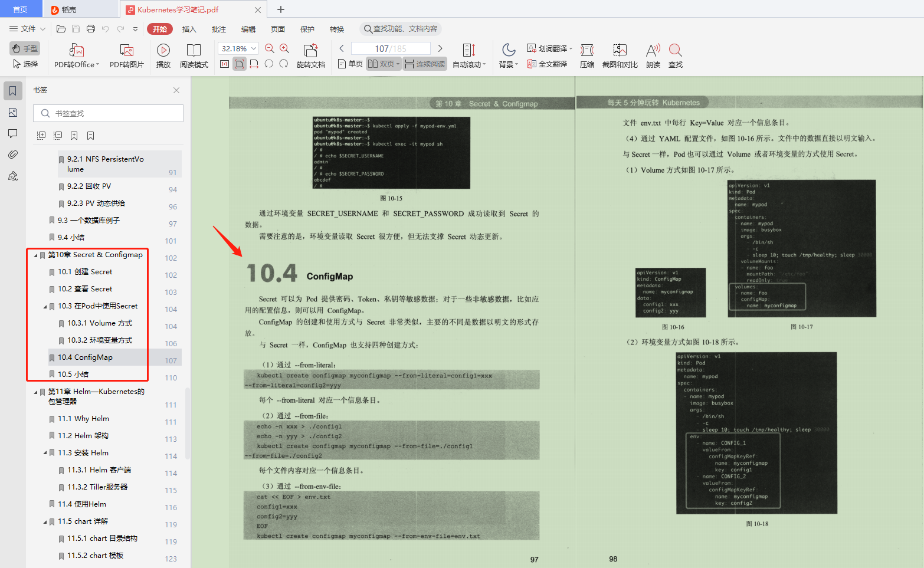Zoom in with the plus magnifier
The image size is (924, 568).
point(284,48)
